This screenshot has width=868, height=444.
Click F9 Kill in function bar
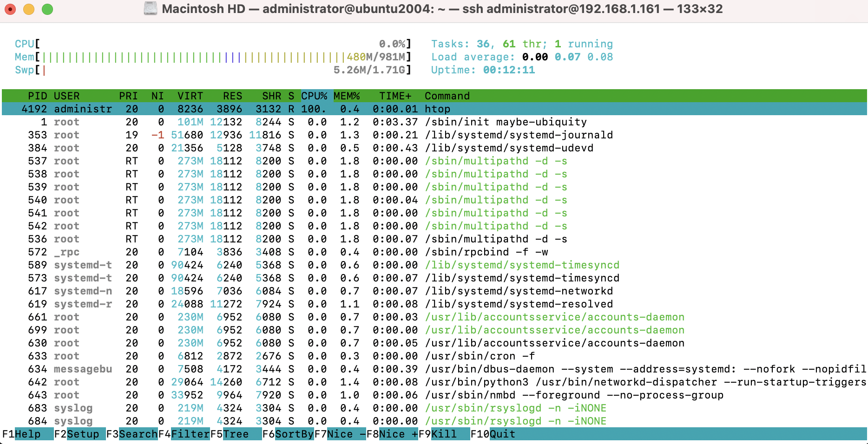[444, 434]
